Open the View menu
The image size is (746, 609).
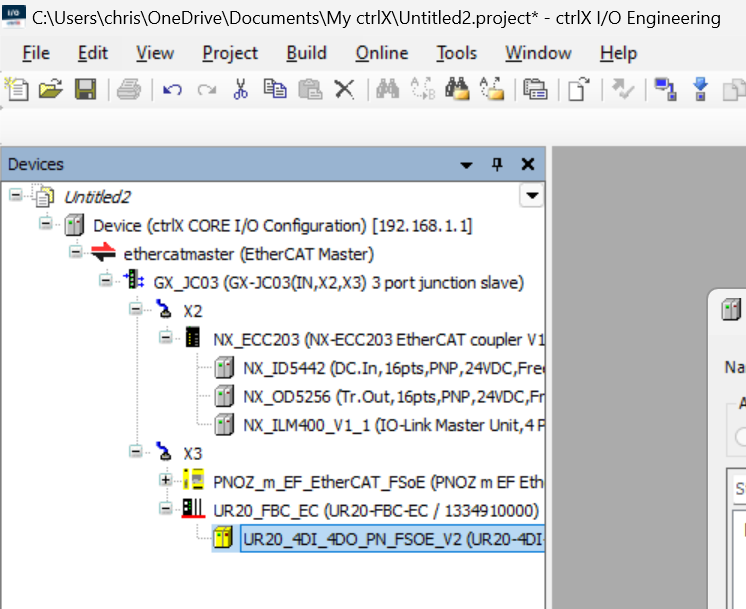[155, 53]
